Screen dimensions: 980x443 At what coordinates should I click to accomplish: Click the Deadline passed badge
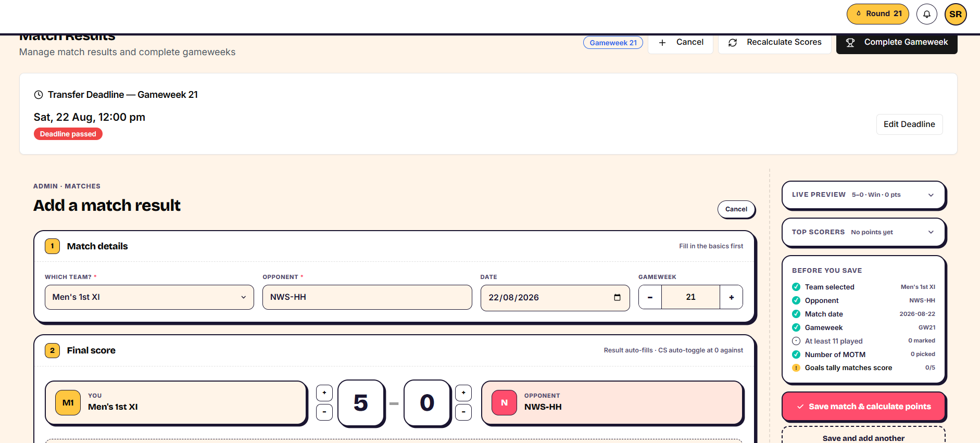coord(68,134)
